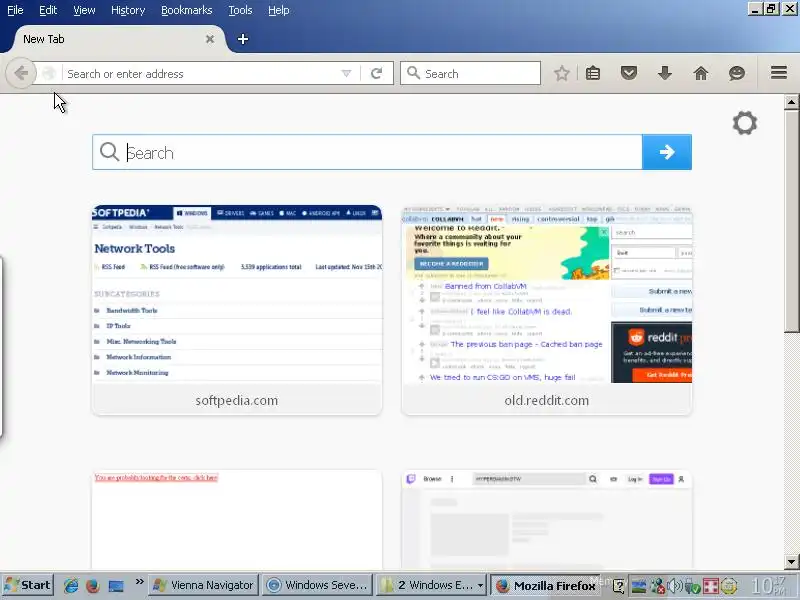Click the magnifier icon in toolbar search box
This screenshot has height=600, width=800.
[413, 73]
